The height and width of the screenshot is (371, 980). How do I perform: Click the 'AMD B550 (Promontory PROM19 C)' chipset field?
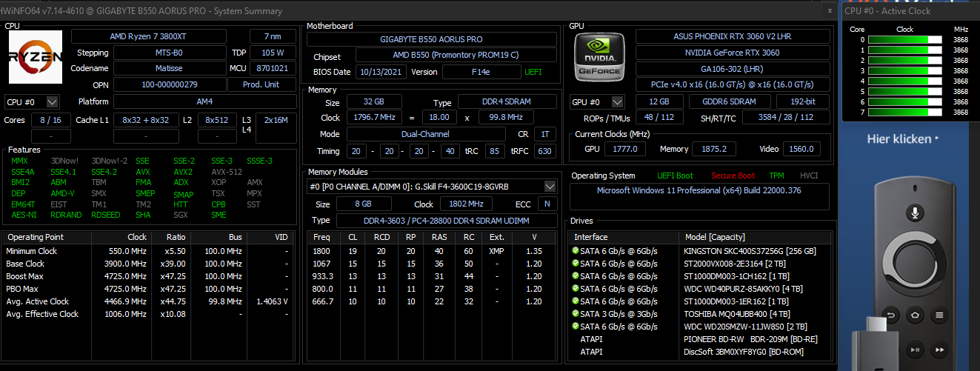point(456,55)
